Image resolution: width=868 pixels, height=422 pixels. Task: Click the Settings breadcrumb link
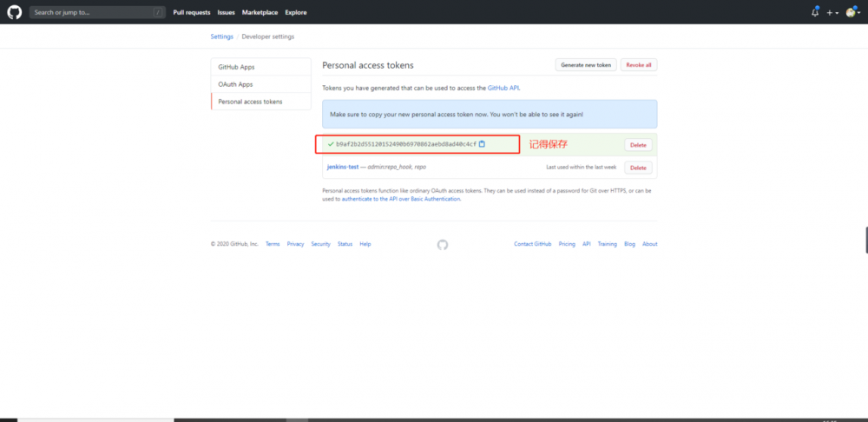pyautogui.click(x=221, y=36)
